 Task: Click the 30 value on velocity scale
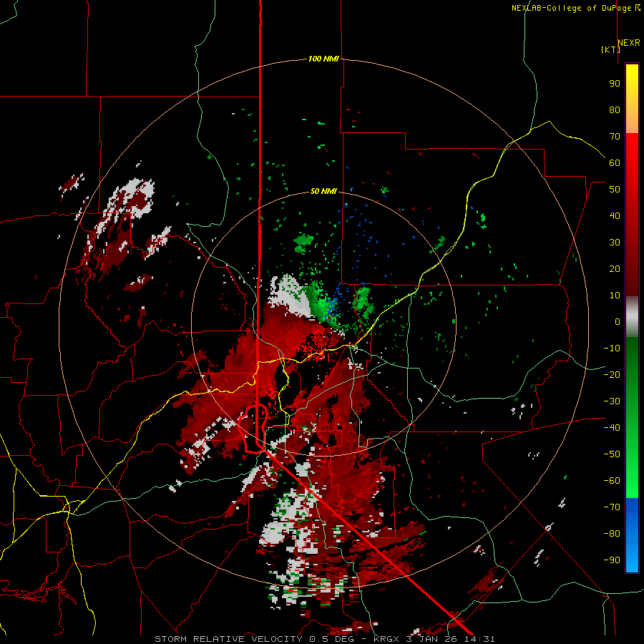pos(615,243)
